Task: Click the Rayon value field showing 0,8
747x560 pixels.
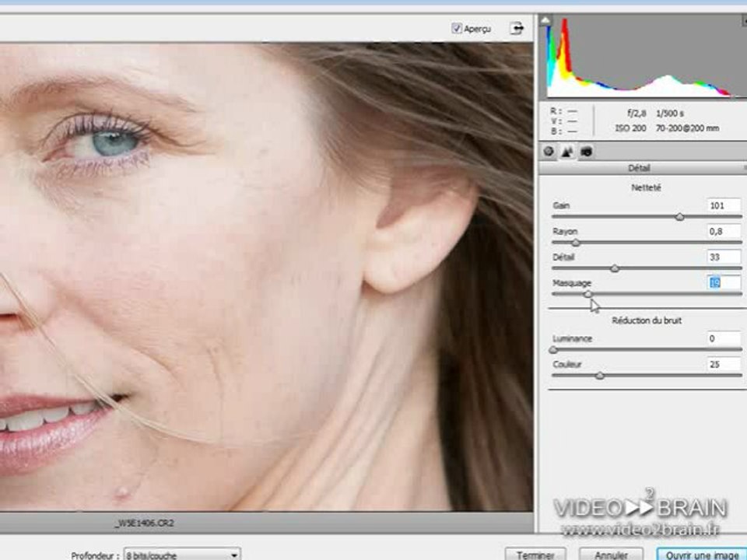Action: pyautogui.click(x=723, y=232)
